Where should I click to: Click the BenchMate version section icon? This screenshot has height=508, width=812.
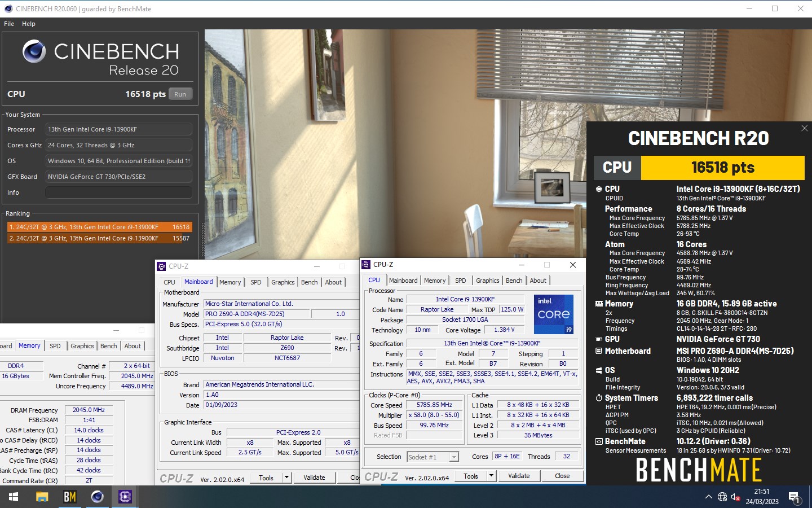pos(599,441)
